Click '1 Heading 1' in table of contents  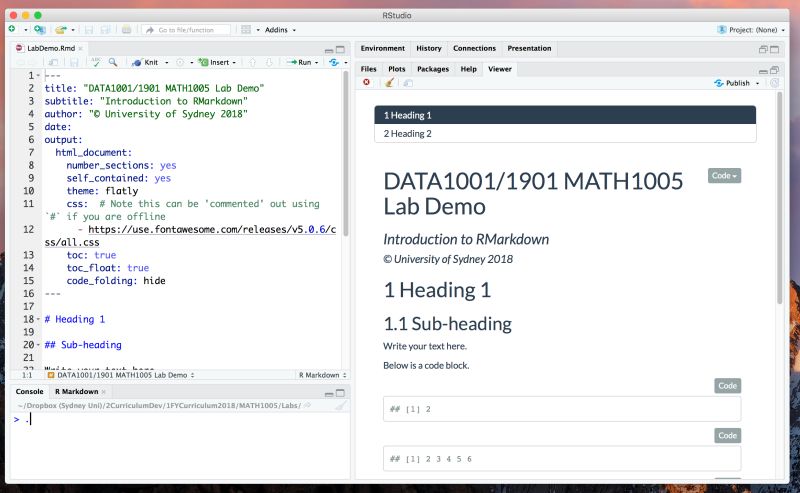click(x=565, y=115)
